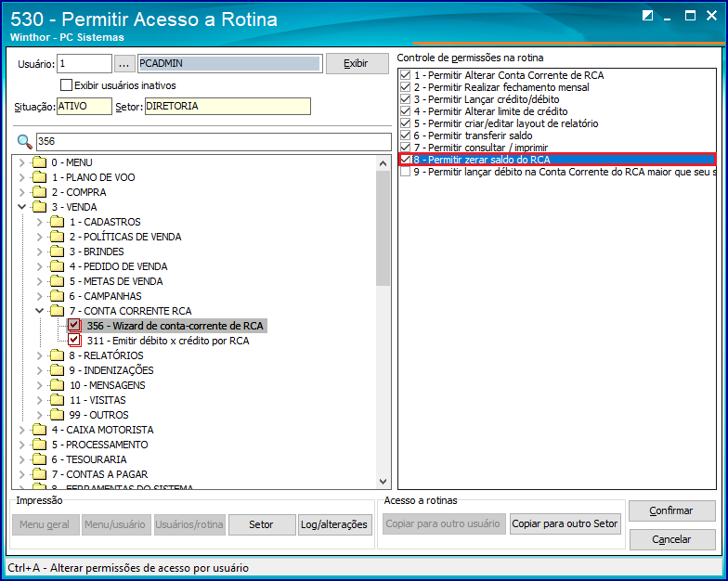Click the folder icon of 2 - COMPRA
The height and width of the screenshot is (581, 728).
pyautogui.click(x=39, y=192)
